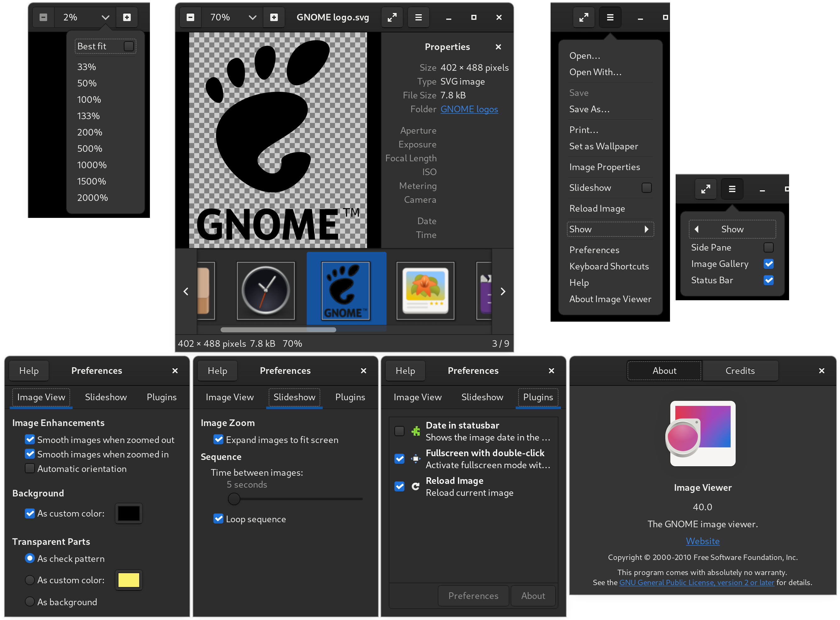Open Slideshow tab in Plugins preferences

coord(482,397)
